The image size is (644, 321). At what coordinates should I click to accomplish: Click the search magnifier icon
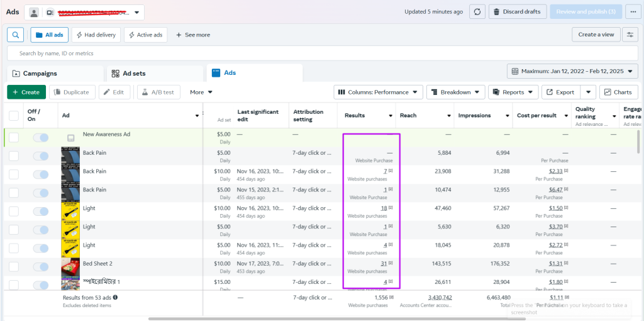pyautogui.click(x=16, y=35)
